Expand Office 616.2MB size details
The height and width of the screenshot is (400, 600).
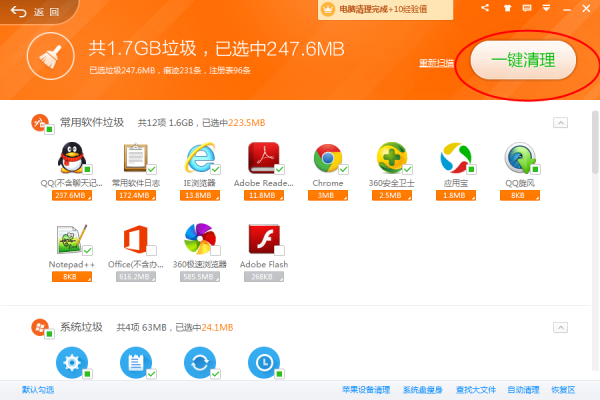click(135, 277)
